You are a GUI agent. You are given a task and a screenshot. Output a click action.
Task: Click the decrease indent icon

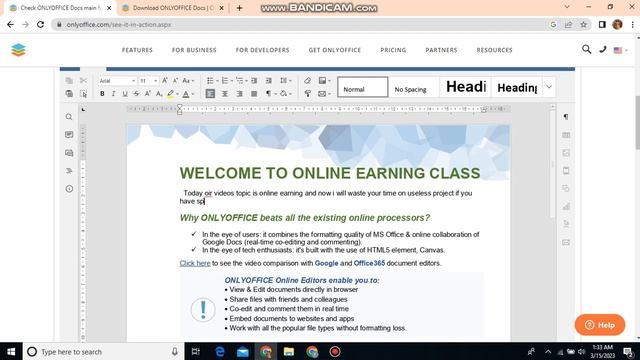(254, 81)
